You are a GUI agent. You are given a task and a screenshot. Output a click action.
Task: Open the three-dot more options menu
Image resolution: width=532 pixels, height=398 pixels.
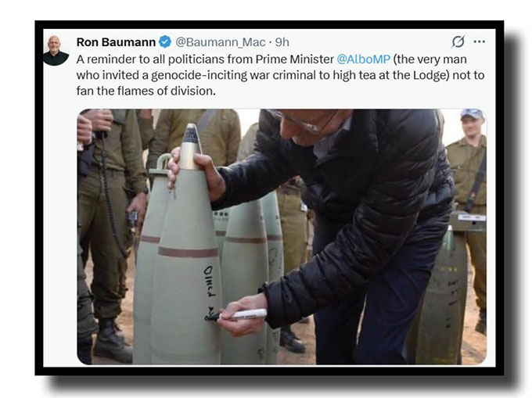point(479,41)
